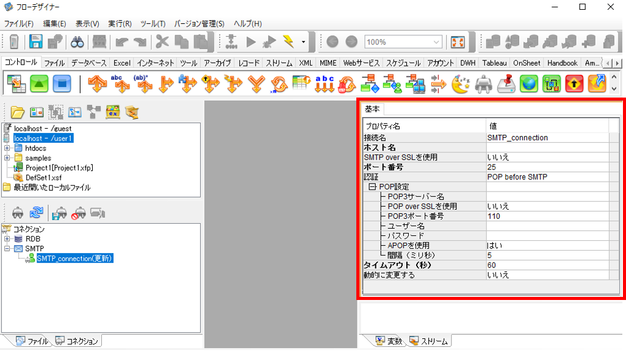Click the save floppy disk icon
Image resolution: width=626 pixels, height=364 pixels.
(x=35, y=41)
